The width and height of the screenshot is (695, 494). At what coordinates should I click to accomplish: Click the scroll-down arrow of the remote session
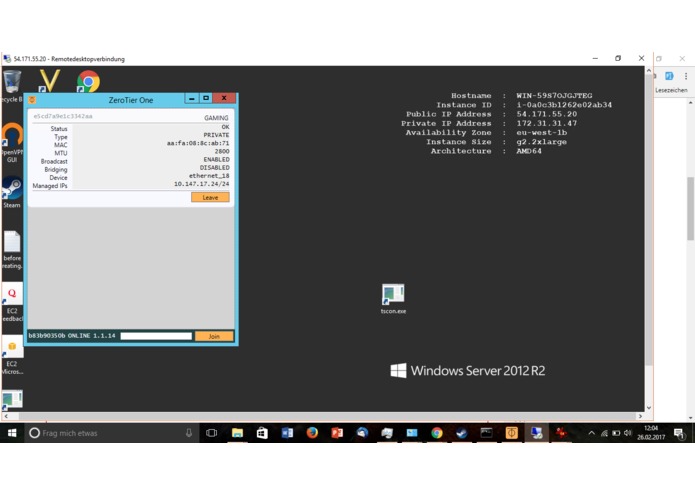point(648,408)
